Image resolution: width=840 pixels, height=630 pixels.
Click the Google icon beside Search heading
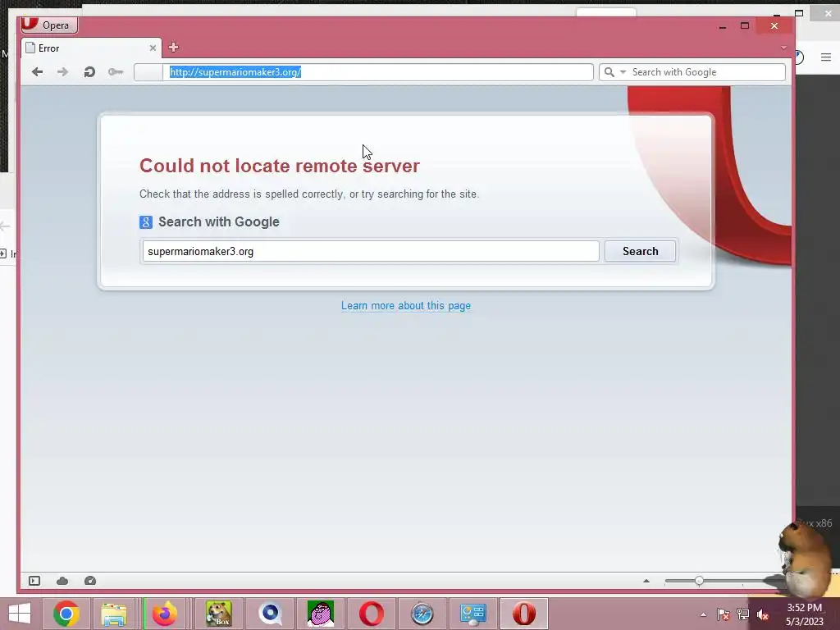tap(146, 221)
